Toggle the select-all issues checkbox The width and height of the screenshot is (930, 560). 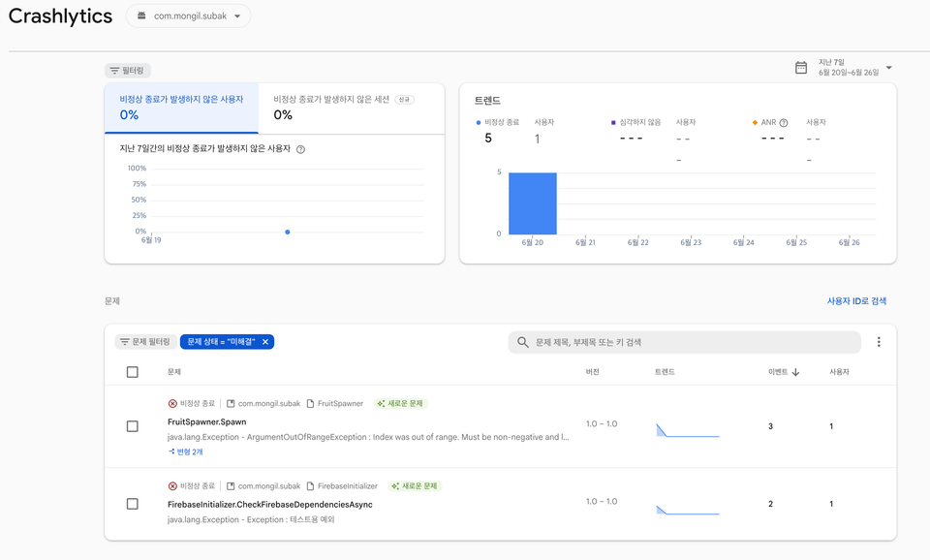point(133,372)
